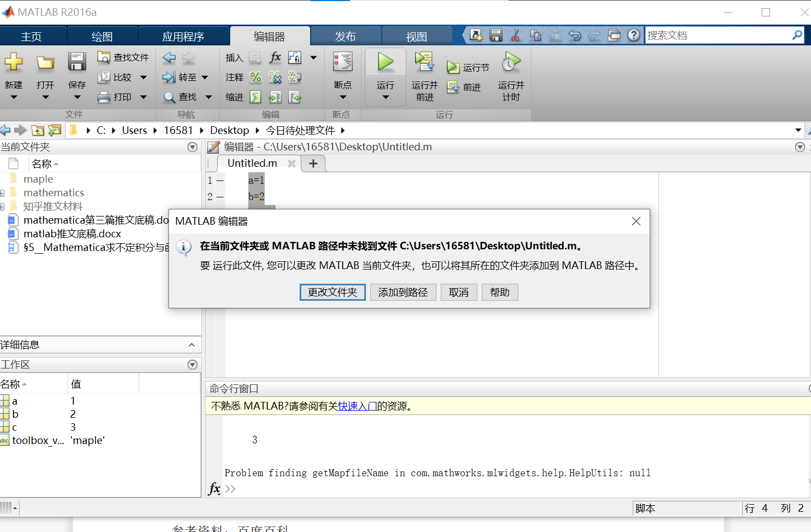Click the Print (打印) icon
This screenshot has width=811, height=532.
pos(103,97)
